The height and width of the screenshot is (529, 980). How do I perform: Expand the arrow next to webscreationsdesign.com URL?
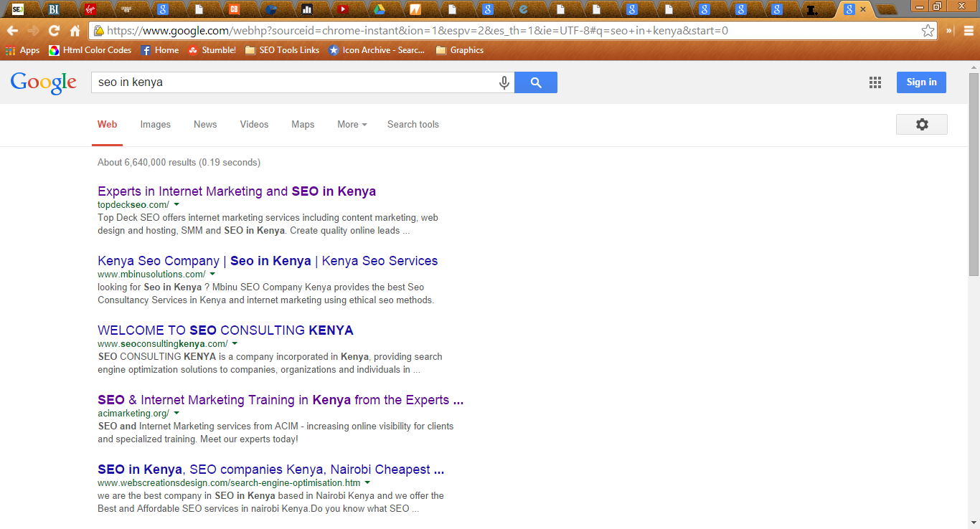coord(367,482)
